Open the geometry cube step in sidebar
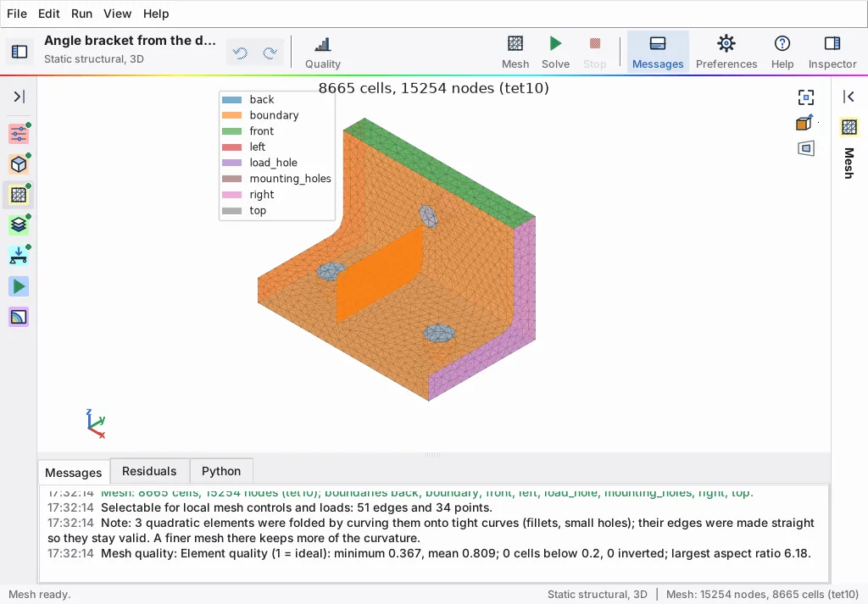 pyautogui.click(x=19, y=164)
